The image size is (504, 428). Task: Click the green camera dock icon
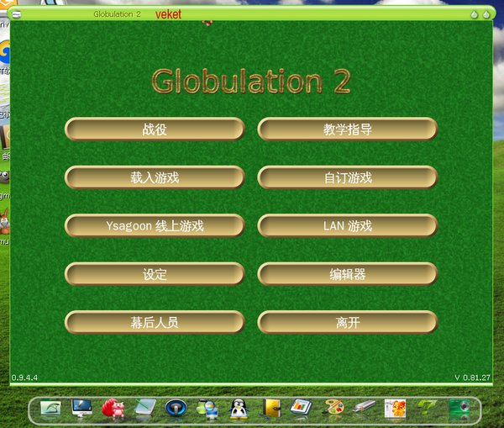click(x=459, y=408)
